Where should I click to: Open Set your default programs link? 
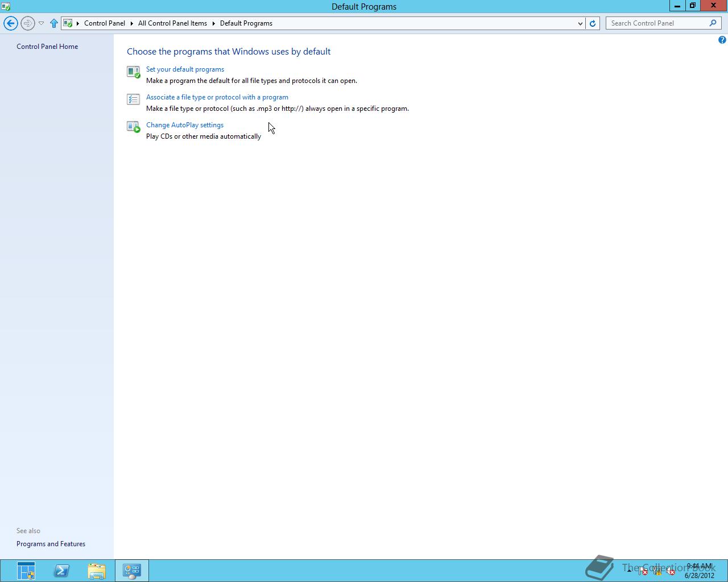tap(185, 69)
